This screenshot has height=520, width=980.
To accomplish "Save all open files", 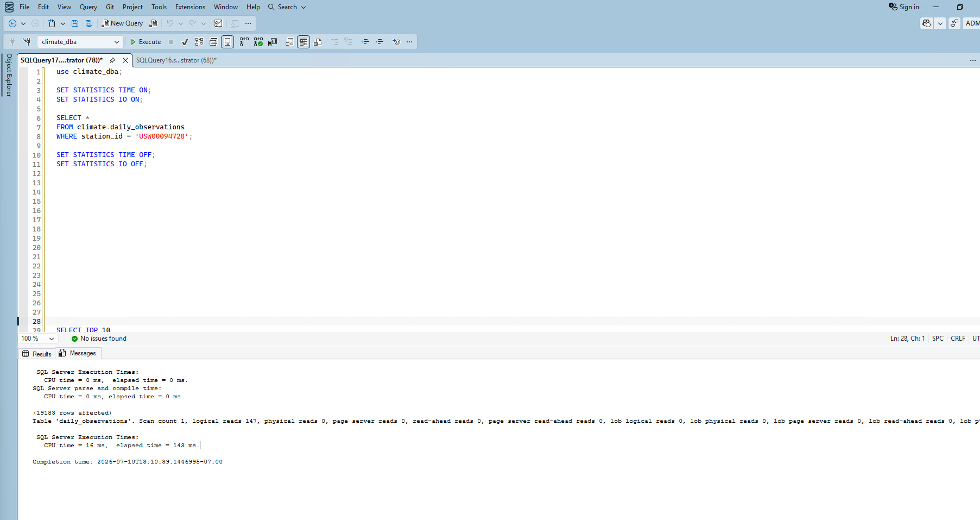I will tap(89, 23).
